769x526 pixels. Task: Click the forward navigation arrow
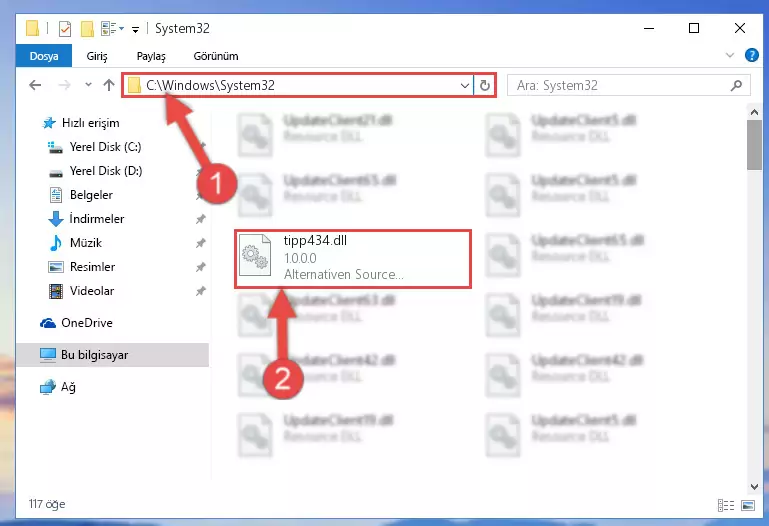[64, 85]
